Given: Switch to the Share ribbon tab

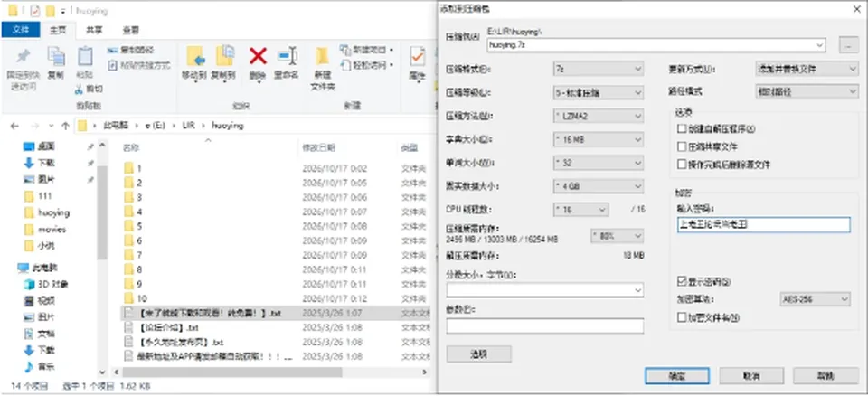Looking at the screenshot, I should (93, 30).
